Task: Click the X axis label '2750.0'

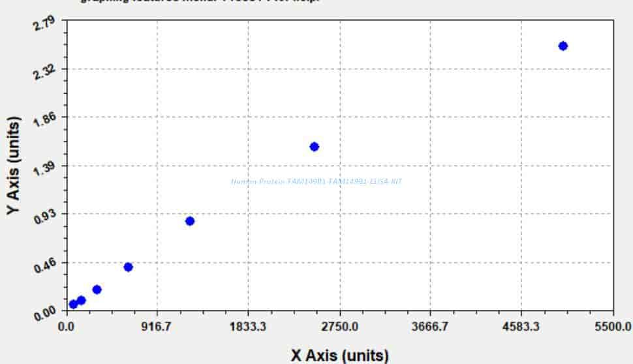Action: [x=339, y=326]
